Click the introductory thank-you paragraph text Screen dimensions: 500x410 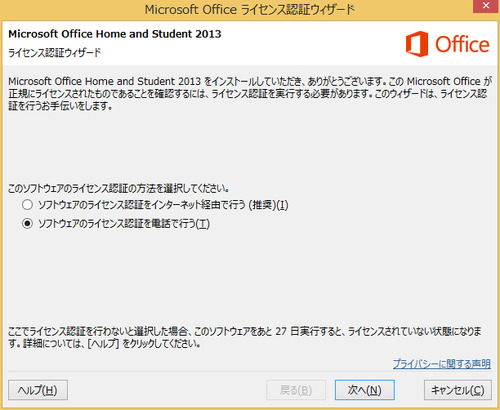pyautogui.click(x=250, y=94)
